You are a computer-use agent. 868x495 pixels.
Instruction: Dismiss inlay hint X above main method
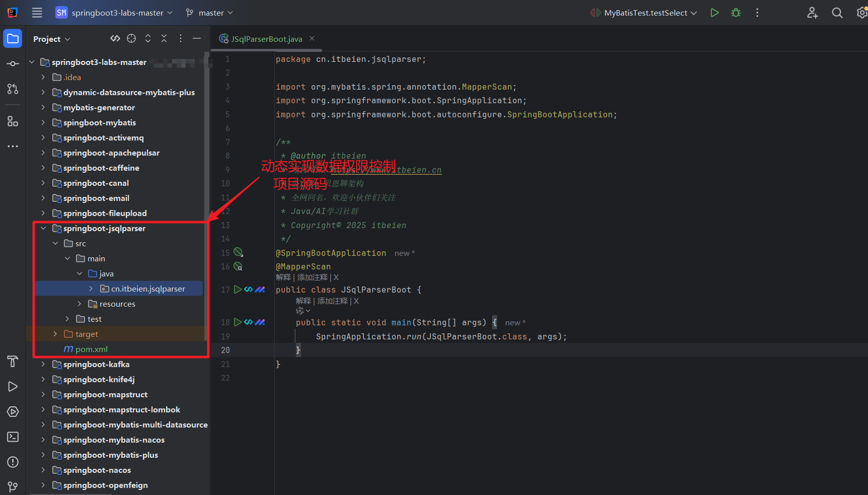tap(356, 301)
